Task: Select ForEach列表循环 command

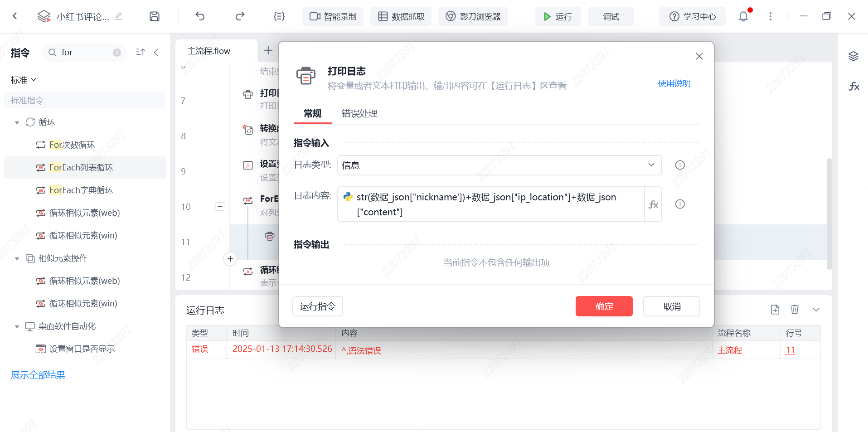Action: coord(85,168)
